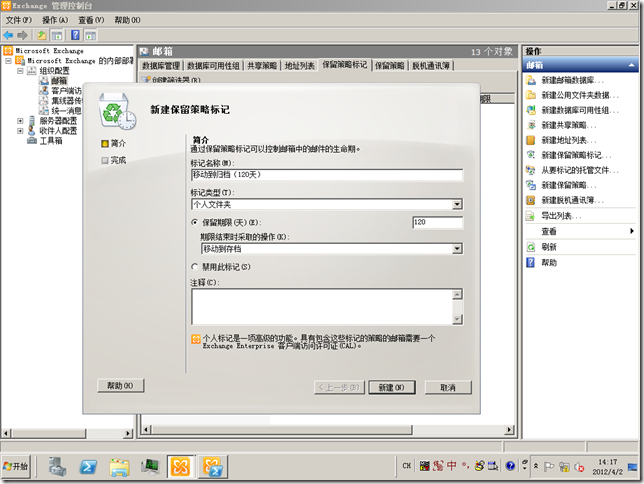Expand the 服务器配置 tree node

click(19, 121)
